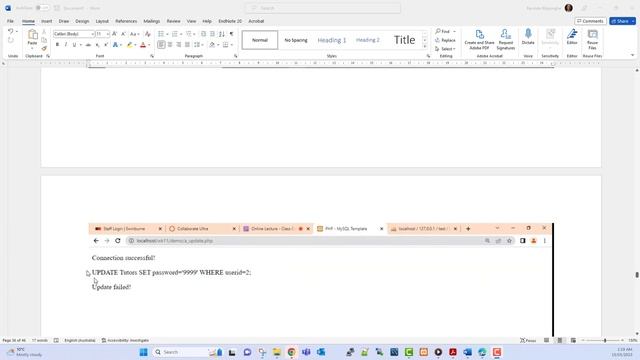Click Request Signatures icon
This screenshot has height=360, width=640.
pyautogui.click(x=505, y=39)
